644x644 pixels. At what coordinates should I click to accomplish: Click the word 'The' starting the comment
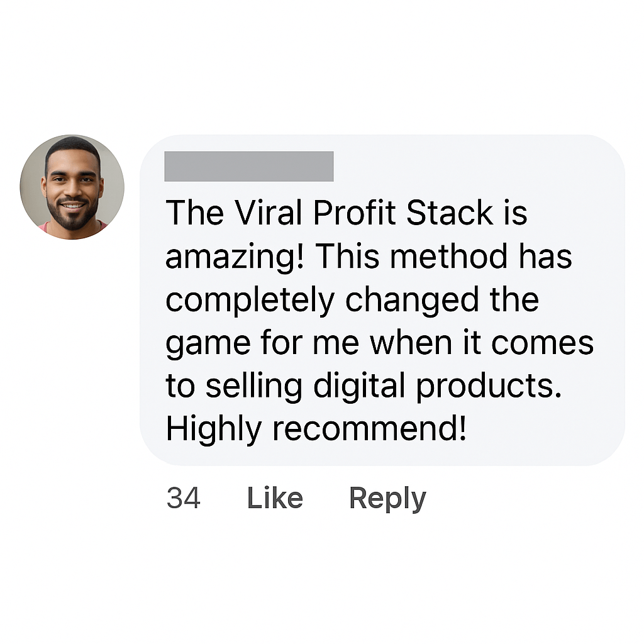click(x=195, y=213)
